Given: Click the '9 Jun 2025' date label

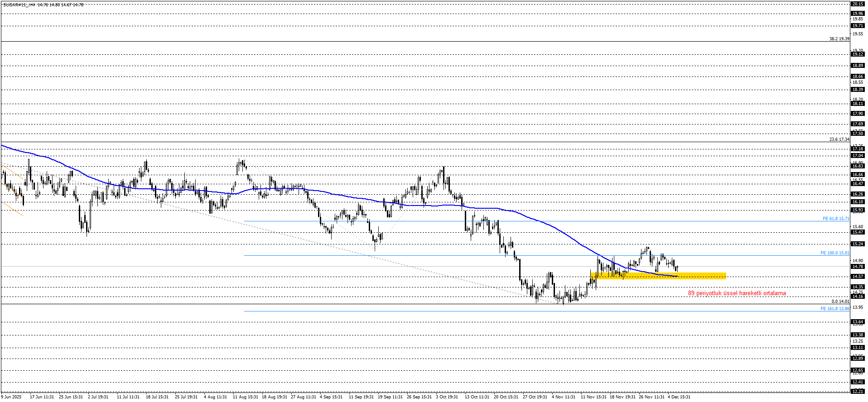Looking at the screenshot, I should (x=11, y=397).
